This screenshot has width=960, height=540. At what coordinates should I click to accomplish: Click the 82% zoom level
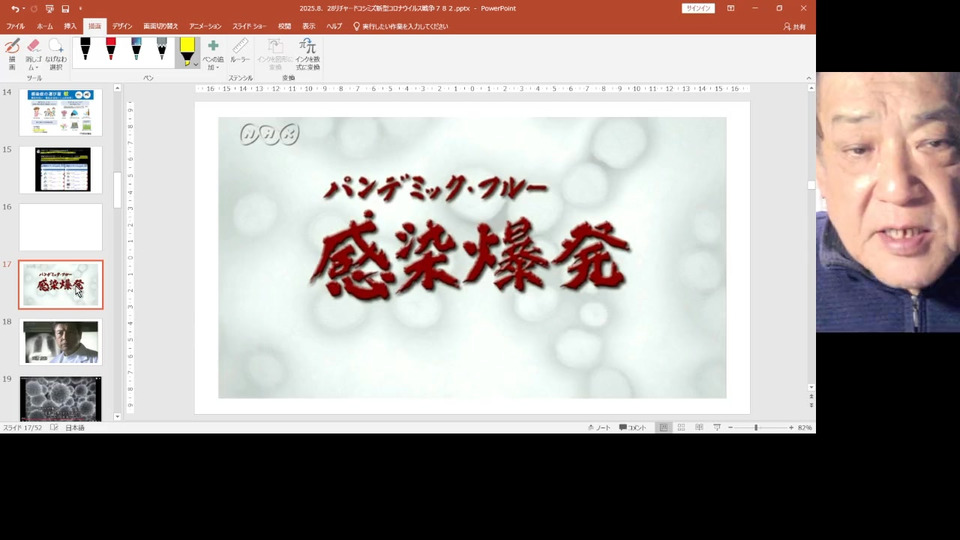coord(805,427)
